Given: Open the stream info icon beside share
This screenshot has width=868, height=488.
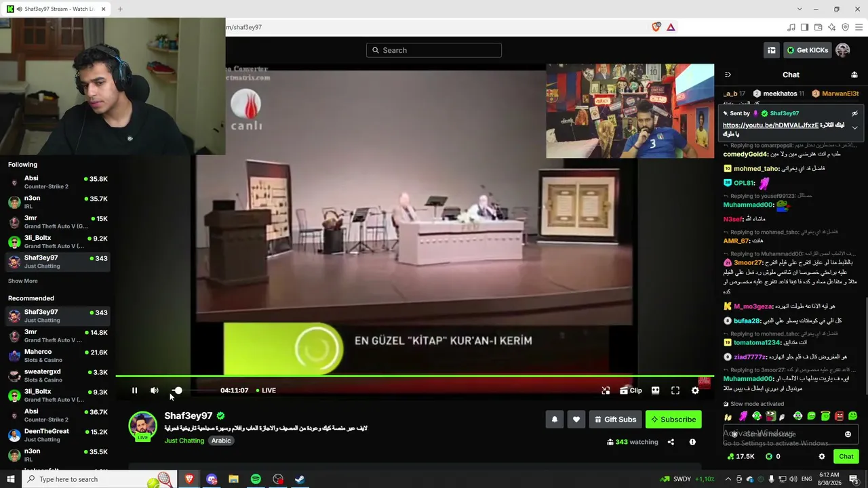Looking at the screenshot, I should coord(692,442).
